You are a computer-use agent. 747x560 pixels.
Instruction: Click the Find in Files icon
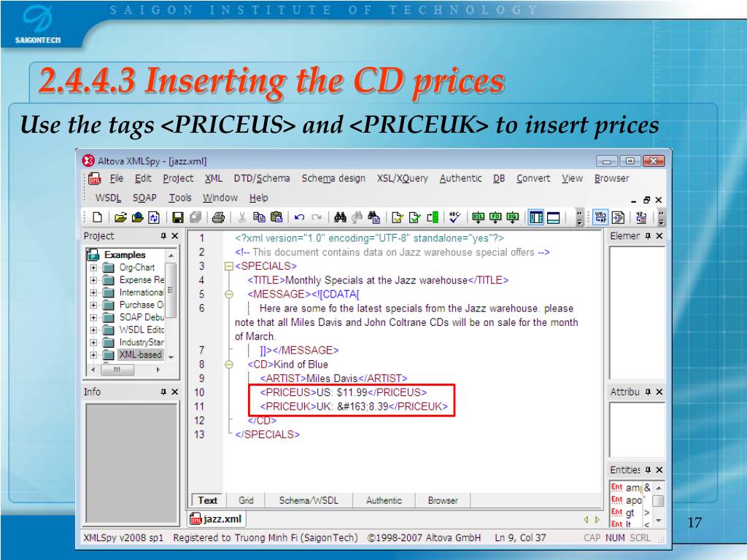(373, 217)
